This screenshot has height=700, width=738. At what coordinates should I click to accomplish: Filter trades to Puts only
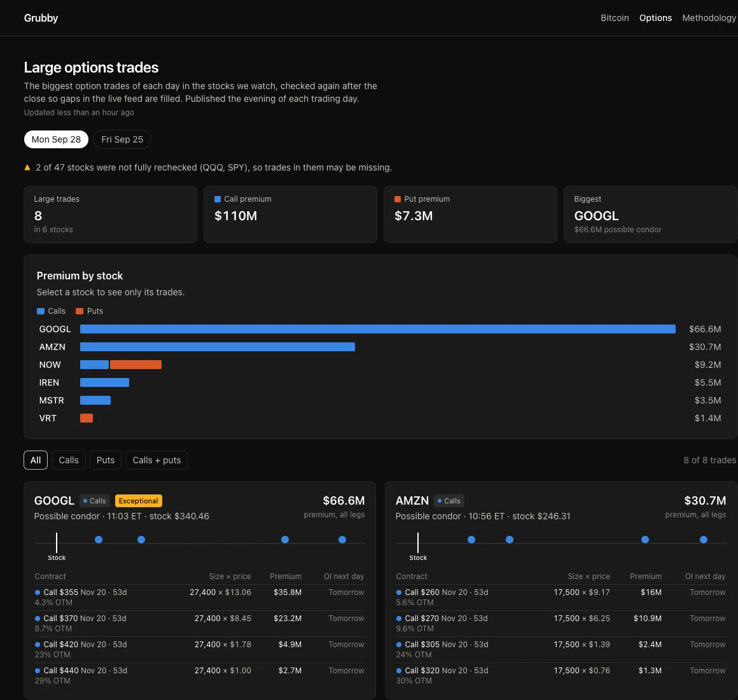coord(106,460)
